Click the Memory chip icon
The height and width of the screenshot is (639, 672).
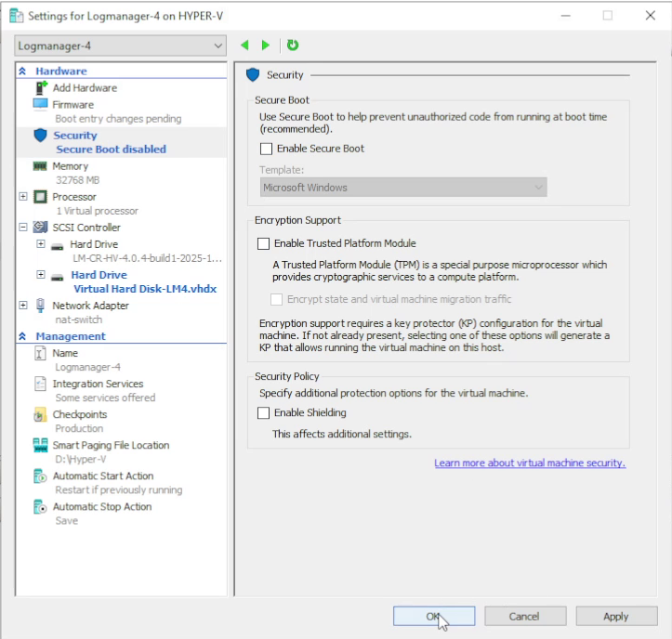coord(40,166)
